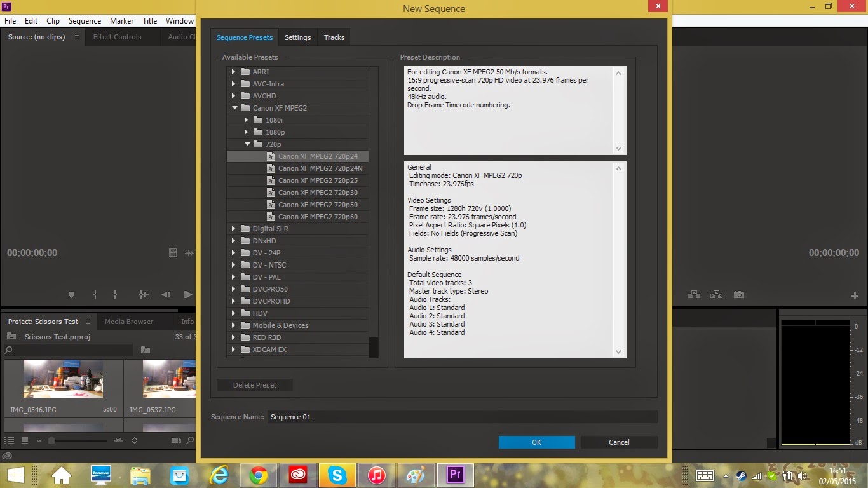Viewport: 868px width, 488px height.
Task: Open iTunes from taskbar
Action: tap(376, 475)
